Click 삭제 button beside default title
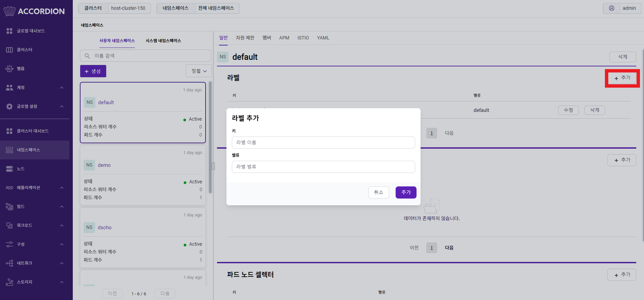The width and height of the screenshot is (644, 300). click(623, 57)
